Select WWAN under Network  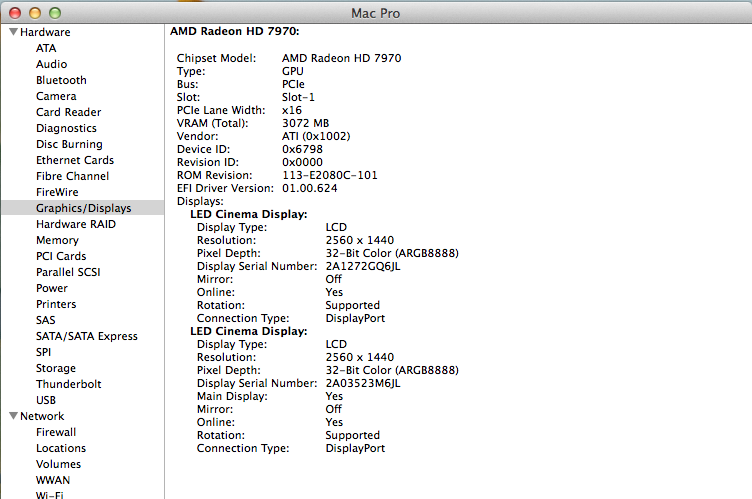53,480
